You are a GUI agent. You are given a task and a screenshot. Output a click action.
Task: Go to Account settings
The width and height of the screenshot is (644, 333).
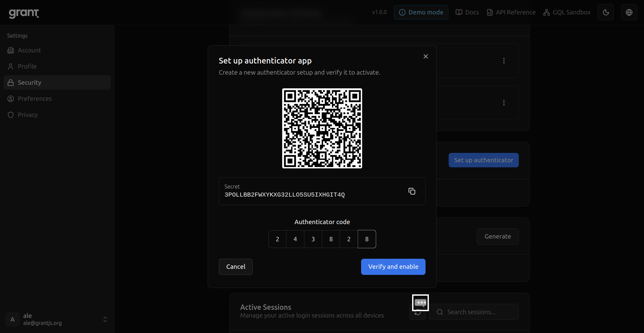point(57,50)
